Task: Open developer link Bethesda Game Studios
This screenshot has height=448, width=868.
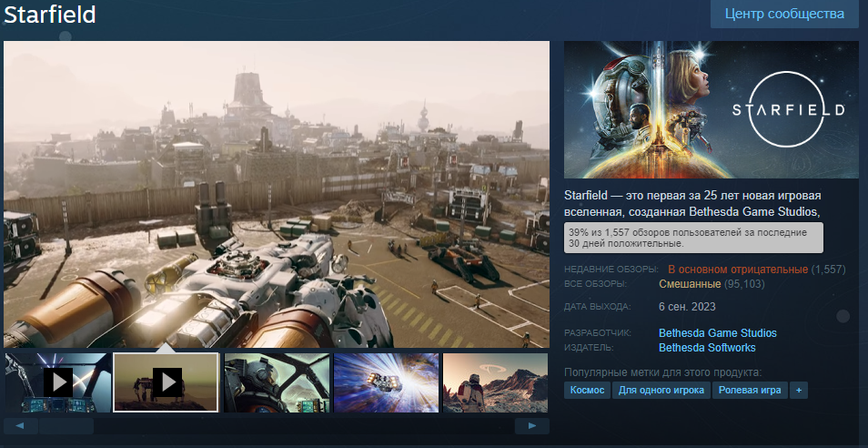Action: [x=718, y=333]
